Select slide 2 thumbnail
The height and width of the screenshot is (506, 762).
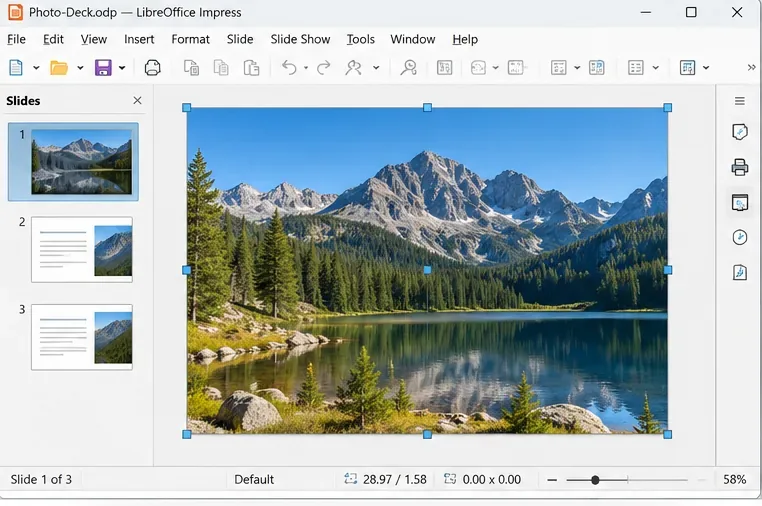[82, 249]
